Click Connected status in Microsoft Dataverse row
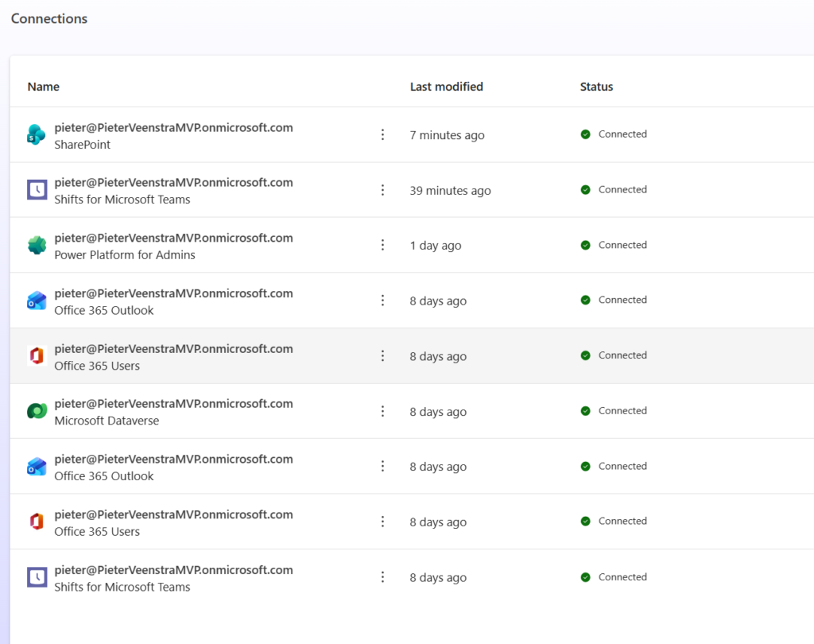This screenshot has height=644, width=814. point(622,410)
